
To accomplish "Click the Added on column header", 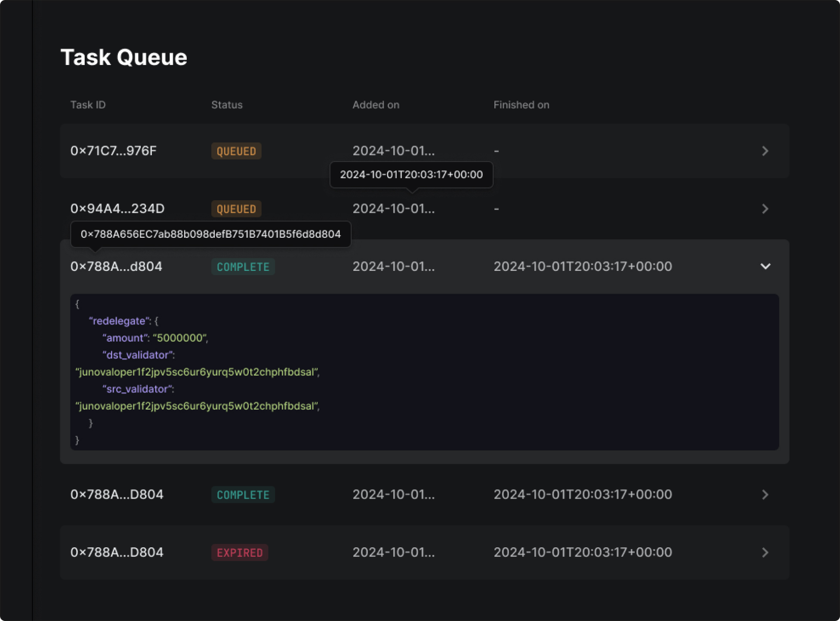I will pos(376,105).
